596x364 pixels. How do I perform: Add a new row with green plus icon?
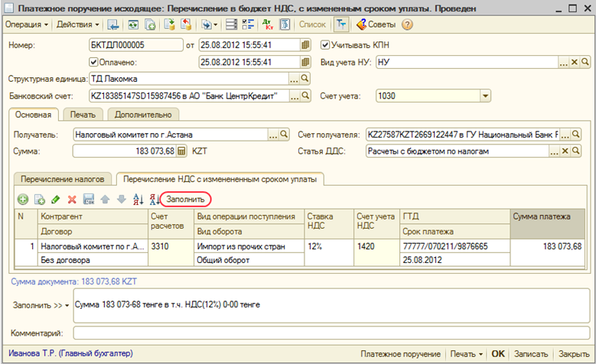tap(22, 199)
